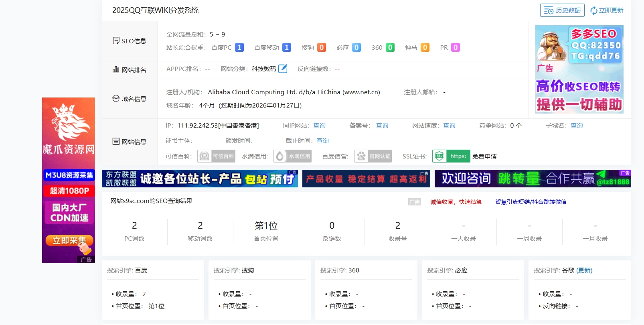
Task: Click the refresh icon beside 立即更新
Action: coord(594,11)
